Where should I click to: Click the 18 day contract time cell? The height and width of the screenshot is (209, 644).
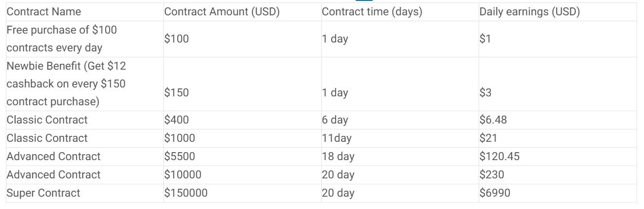click(338, 157)
